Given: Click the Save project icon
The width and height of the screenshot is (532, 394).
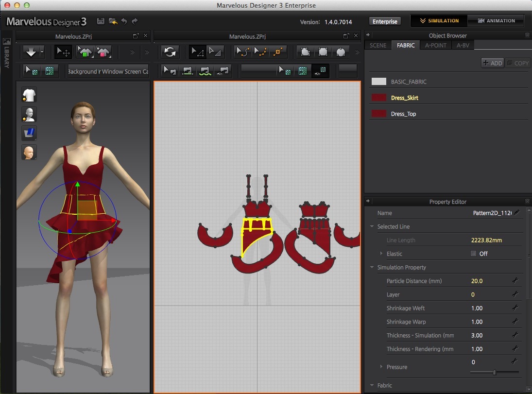Looking at the screenshot, I should pyautogui.click(x=101, y=21).
